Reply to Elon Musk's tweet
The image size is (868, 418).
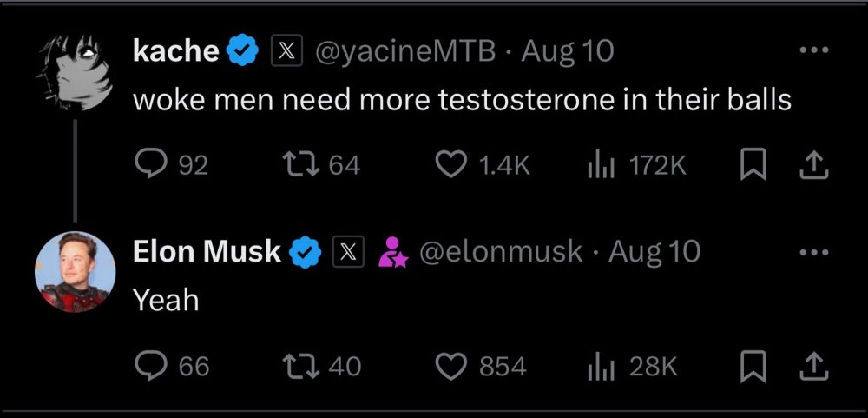coord(152,366)
